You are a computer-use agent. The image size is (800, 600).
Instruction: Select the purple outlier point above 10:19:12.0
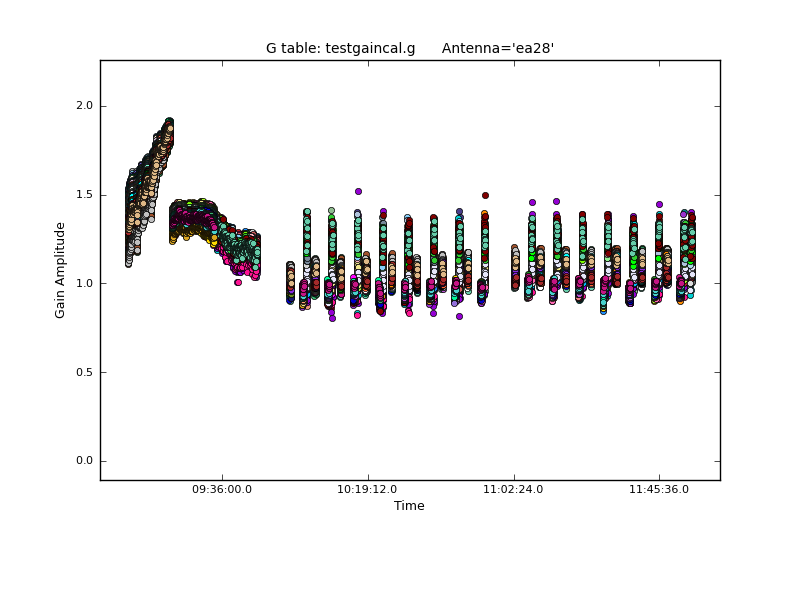(x=358, y=191)
